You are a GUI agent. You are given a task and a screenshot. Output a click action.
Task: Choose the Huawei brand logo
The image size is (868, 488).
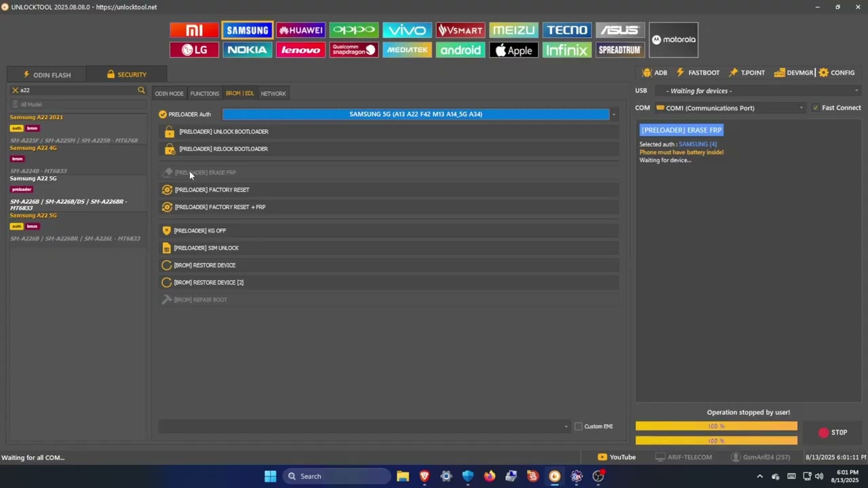tap(300, 30)
